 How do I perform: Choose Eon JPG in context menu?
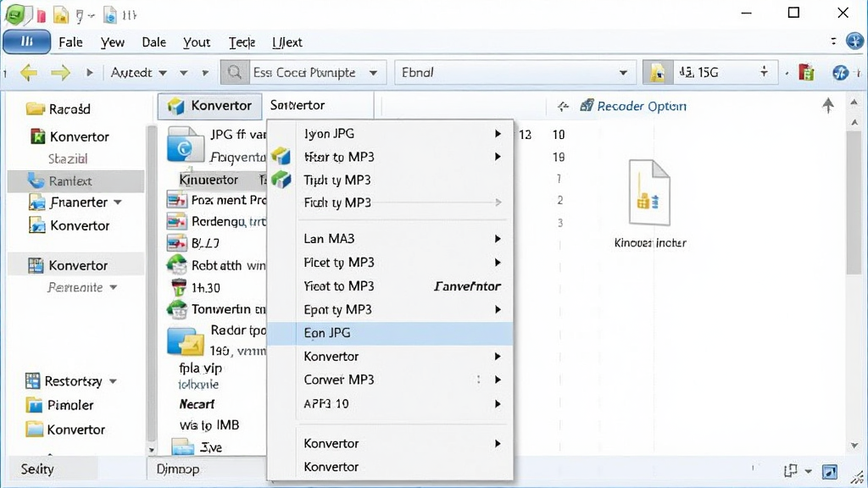(390, 333)
